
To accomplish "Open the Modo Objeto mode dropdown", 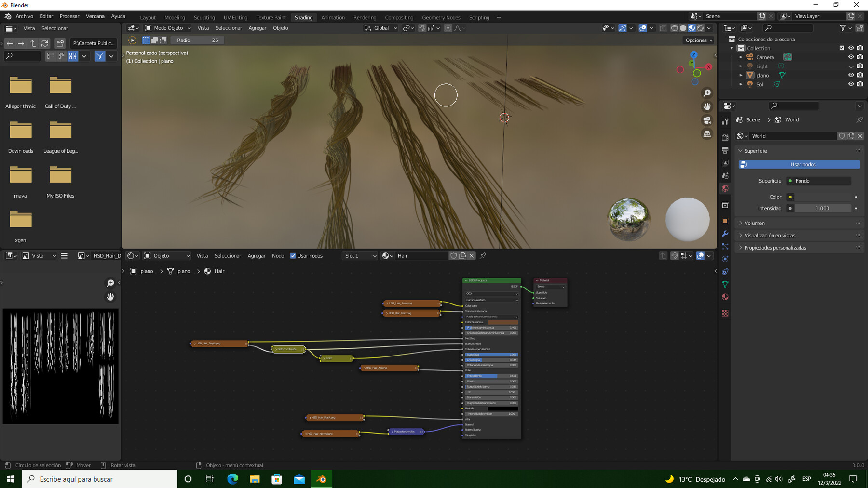I will [x=168, y=28].
